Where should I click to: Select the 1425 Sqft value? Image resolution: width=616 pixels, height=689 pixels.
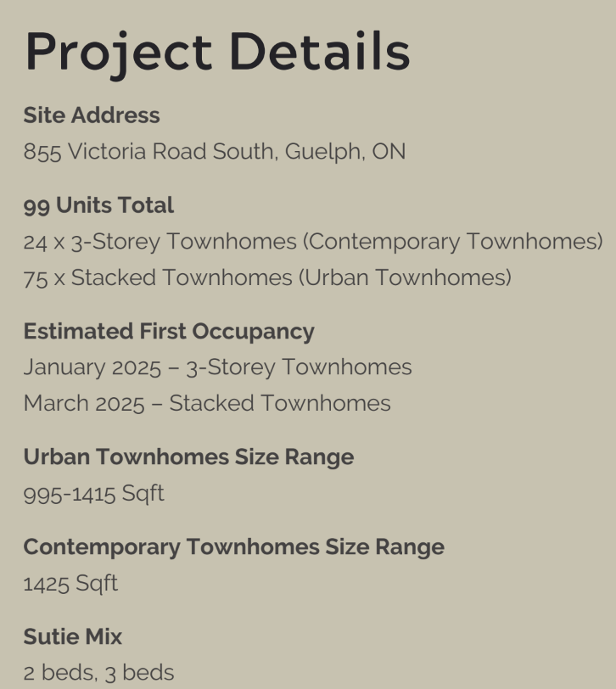pyautogui.click(x=70, y=583)
